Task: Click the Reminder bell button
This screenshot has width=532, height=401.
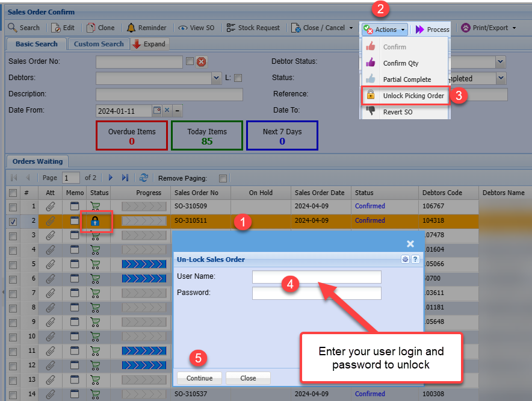Action: tap(146, 28)
